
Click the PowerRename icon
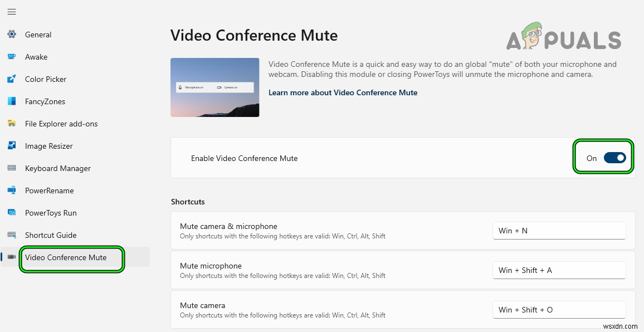[12, 191]
